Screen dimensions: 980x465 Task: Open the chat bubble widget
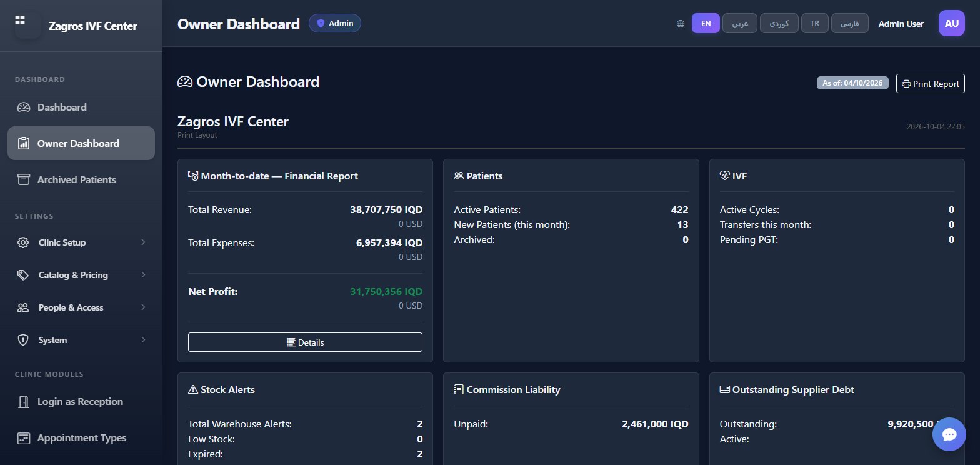tap(949, 434)
